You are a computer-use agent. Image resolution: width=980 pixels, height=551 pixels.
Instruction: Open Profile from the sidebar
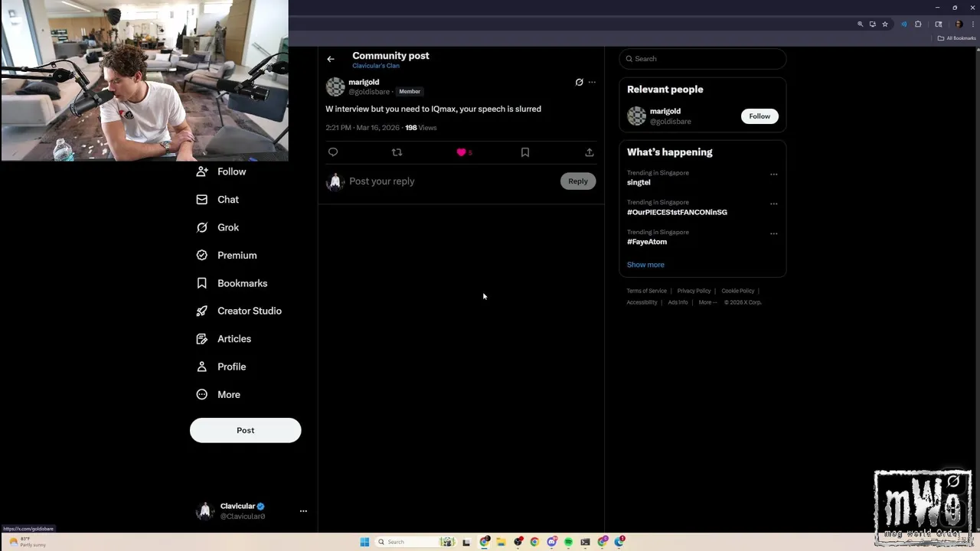click(221, 367)
